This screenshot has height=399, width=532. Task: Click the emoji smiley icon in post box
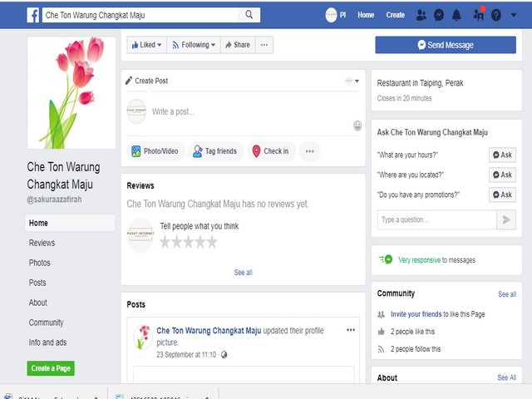[x=357, y=126]
